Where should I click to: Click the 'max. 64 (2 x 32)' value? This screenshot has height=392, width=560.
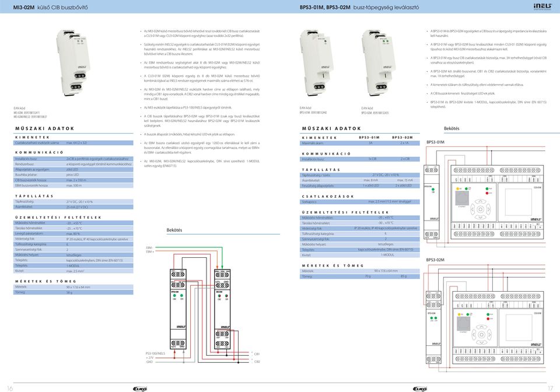(x=76, y=143)
